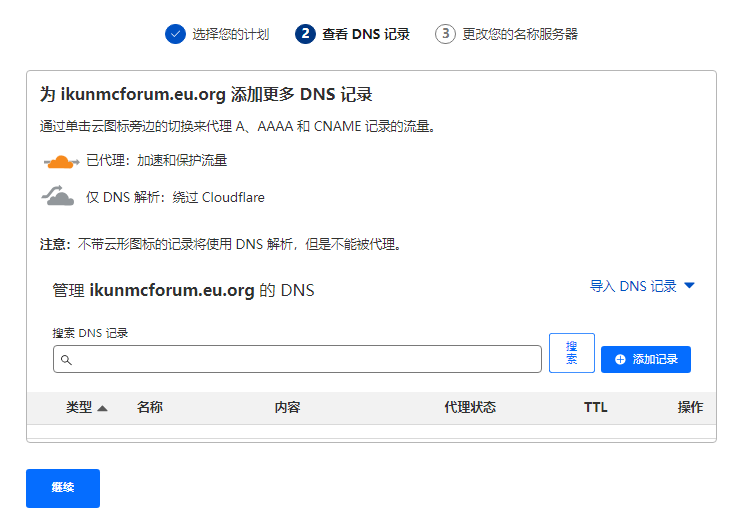
Task: Go to the 选择您的计划 step
Action: [x=230, y=34]
